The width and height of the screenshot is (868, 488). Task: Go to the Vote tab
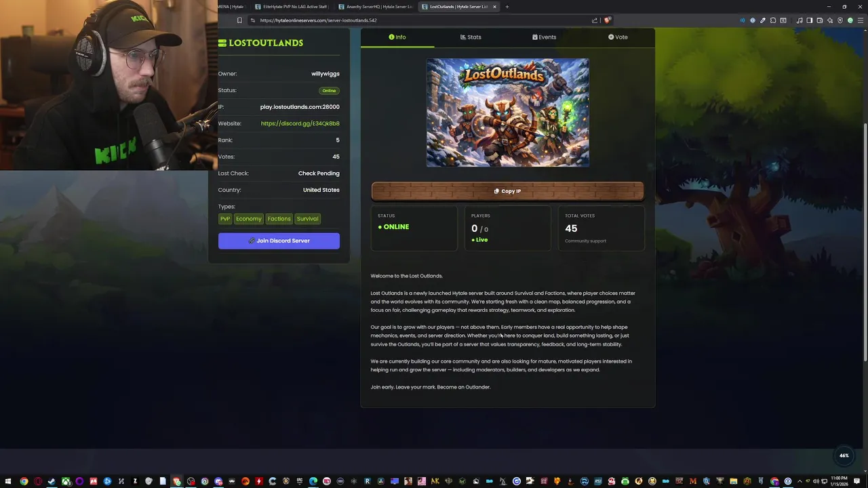618,37
